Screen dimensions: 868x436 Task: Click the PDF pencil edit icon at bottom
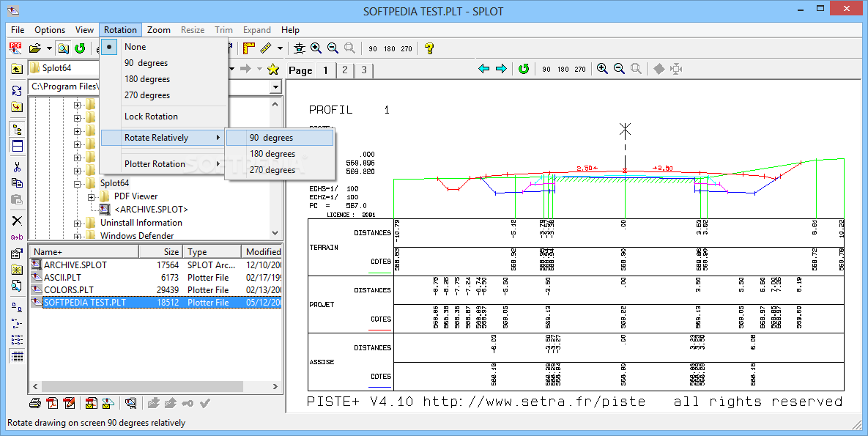[x=69, y=403]
